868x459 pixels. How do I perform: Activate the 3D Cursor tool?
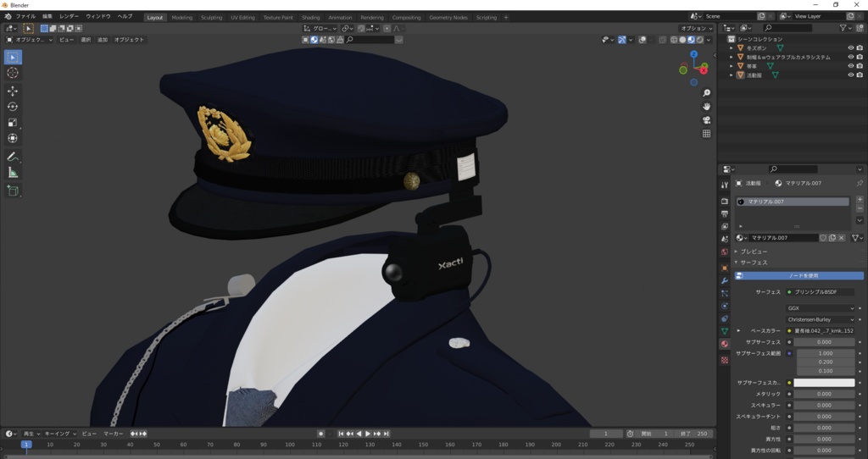(x=13, y=73)
